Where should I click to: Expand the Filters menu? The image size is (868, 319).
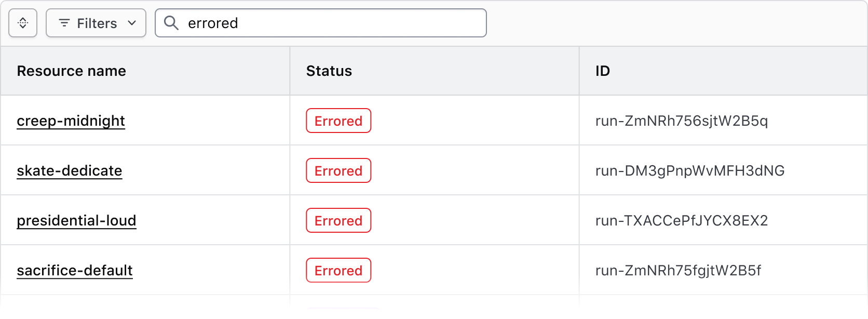click(x=96, y=23)
